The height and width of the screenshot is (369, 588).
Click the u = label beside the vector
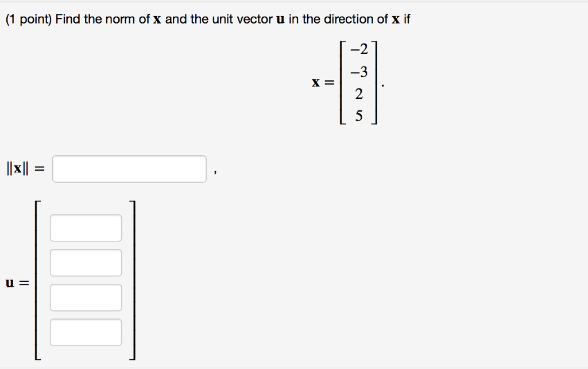pos(17,282)
